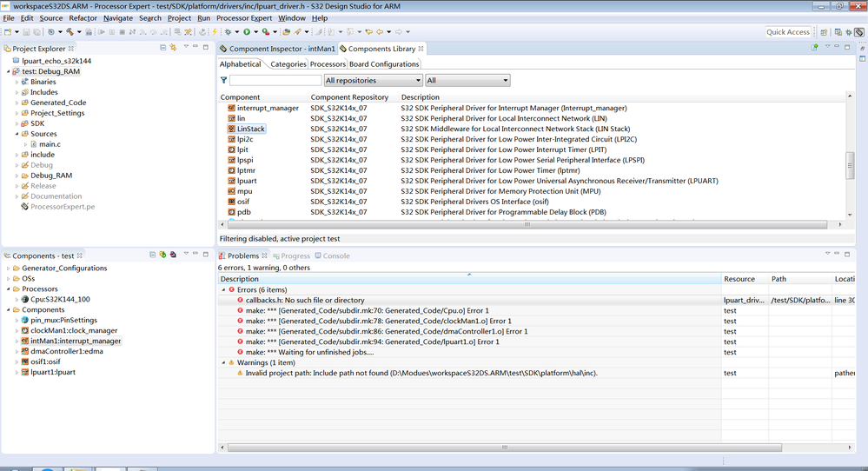This screenshot has width=868, height=471.
Task: Click the green Run toolbar icon
Action: pos(247,31)
